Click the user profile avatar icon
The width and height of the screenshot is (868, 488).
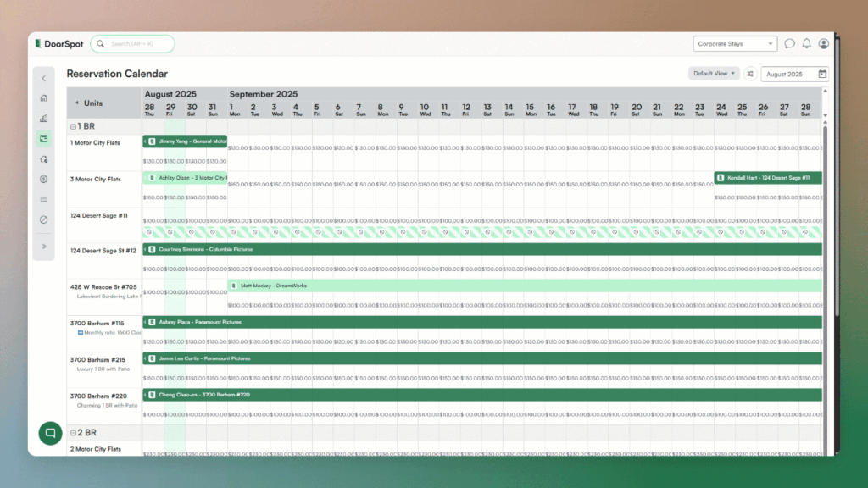pos(824,44)
